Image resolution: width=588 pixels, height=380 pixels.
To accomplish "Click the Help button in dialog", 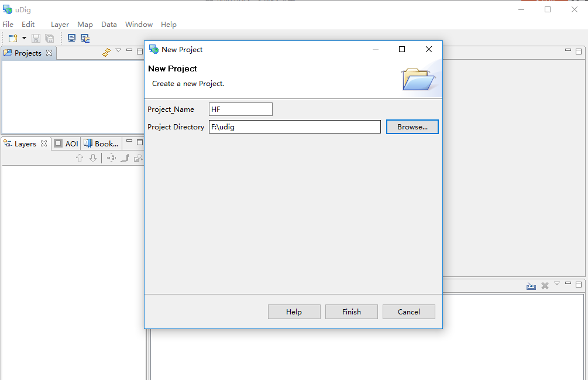I will click(294, 311).
